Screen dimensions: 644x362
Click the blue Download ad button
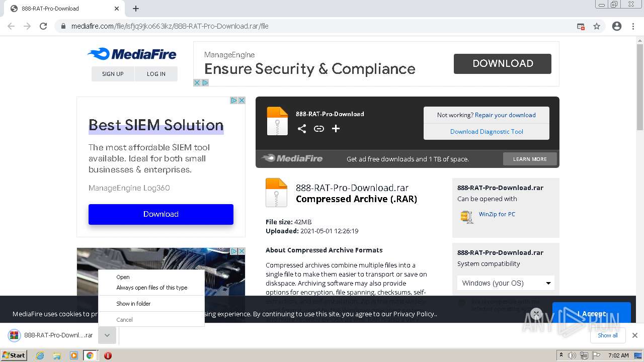[x=161, y=214]
